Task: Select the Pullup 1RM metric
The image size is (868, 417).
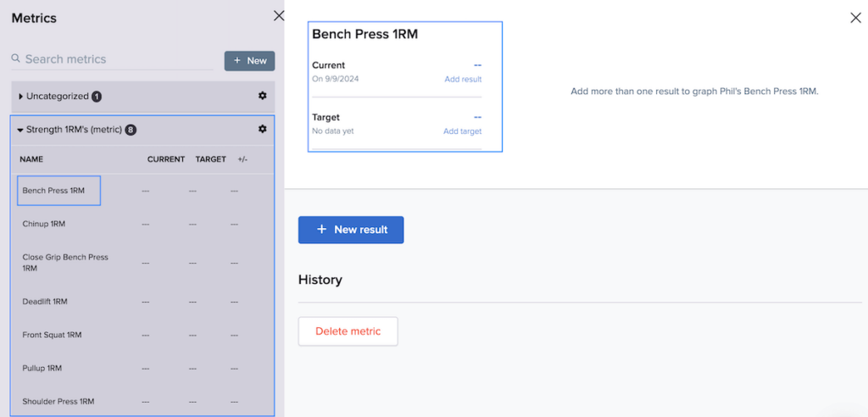Action: click(42, 368)
